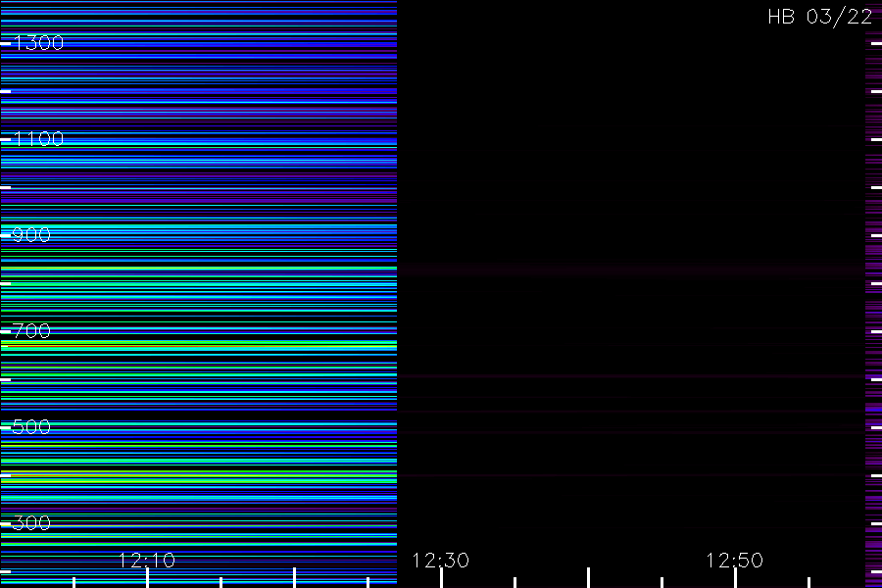Click the 12:30 time axis label
Viewport: 882px width, 588px height.
[x=440, y=561]
